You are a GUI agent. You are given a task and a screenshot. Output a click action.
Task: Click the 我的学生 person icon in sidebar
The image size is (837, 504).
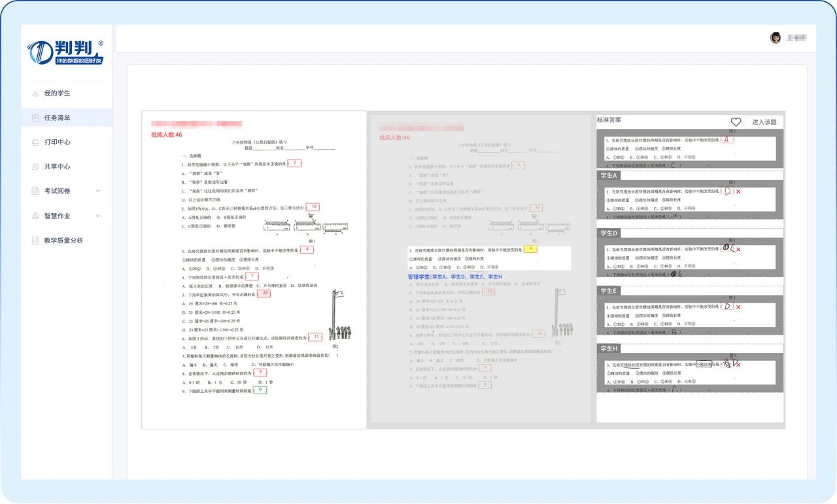tap(35, 93)
